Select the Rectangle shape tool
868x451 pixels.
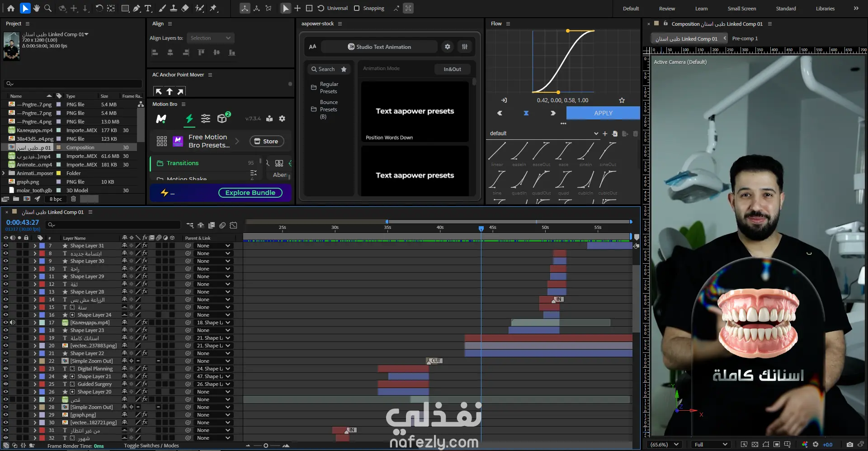pyautogui.click(x=125, y=8)
